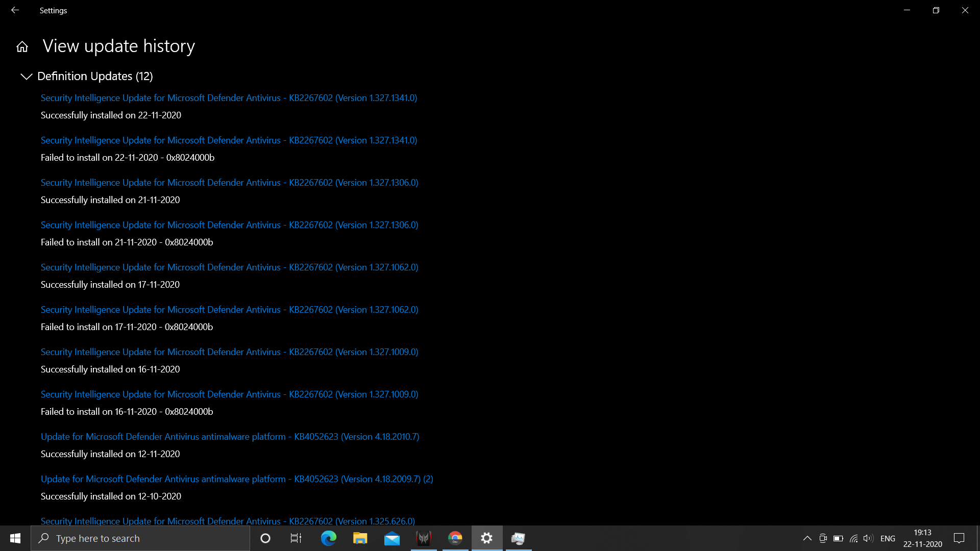The image size is (980, 551).
Task: Close the Settings window
Action: (x=965, y=10)
